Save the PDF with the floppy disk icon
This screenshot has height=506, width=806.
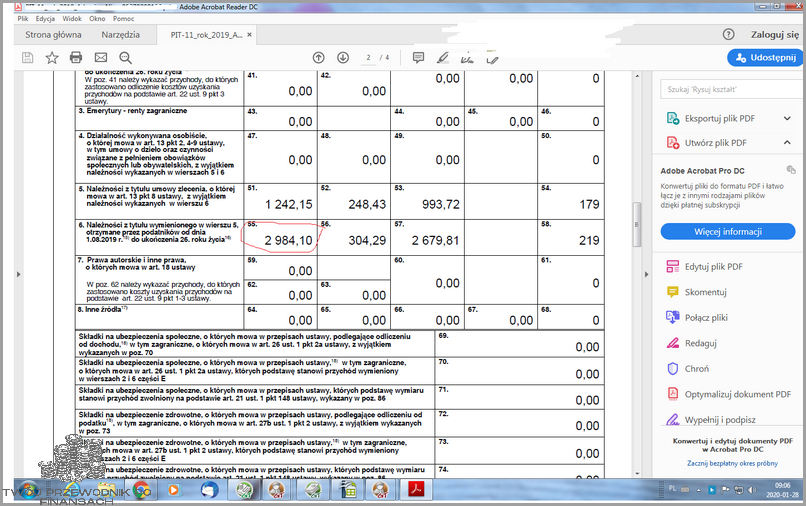click(28, 58)
